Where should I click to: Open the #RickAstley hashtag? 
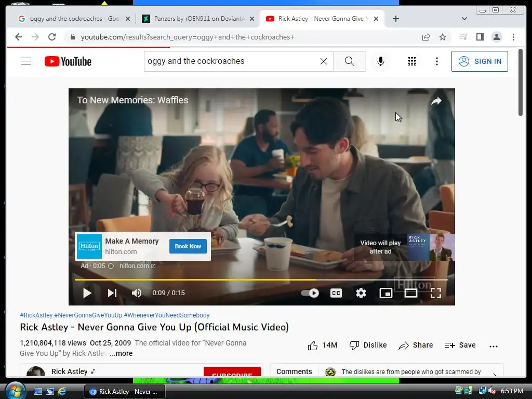[36, 315]
